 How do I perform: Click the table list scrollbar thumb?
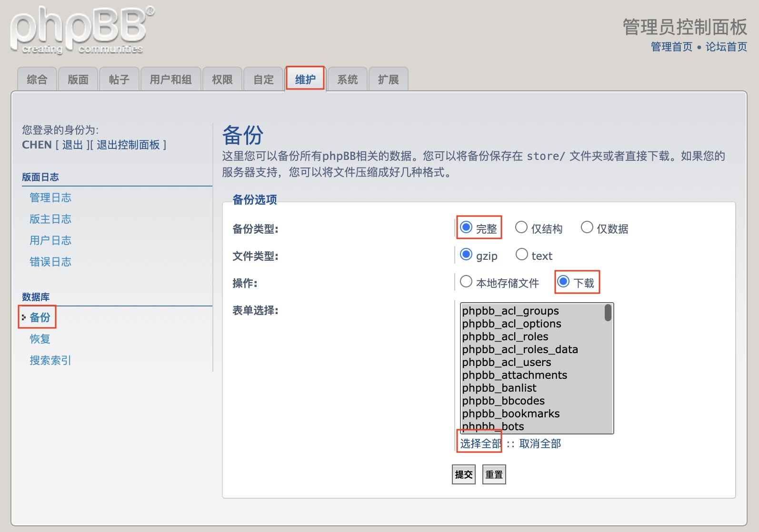tap(608, 313)
